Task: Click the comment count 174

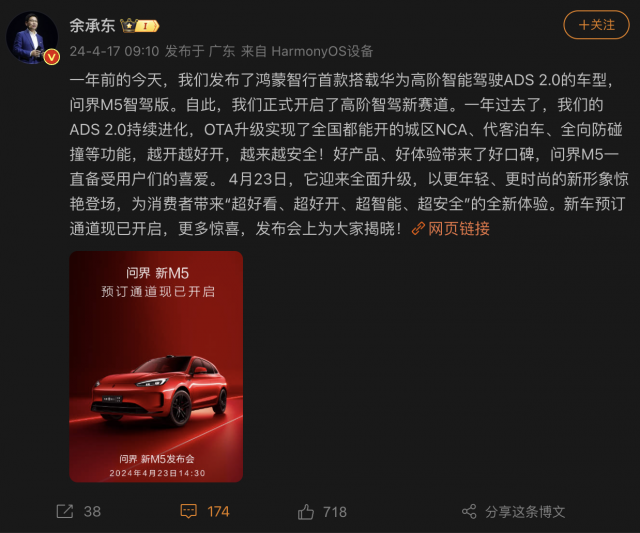Action: (x=218, y=512)
